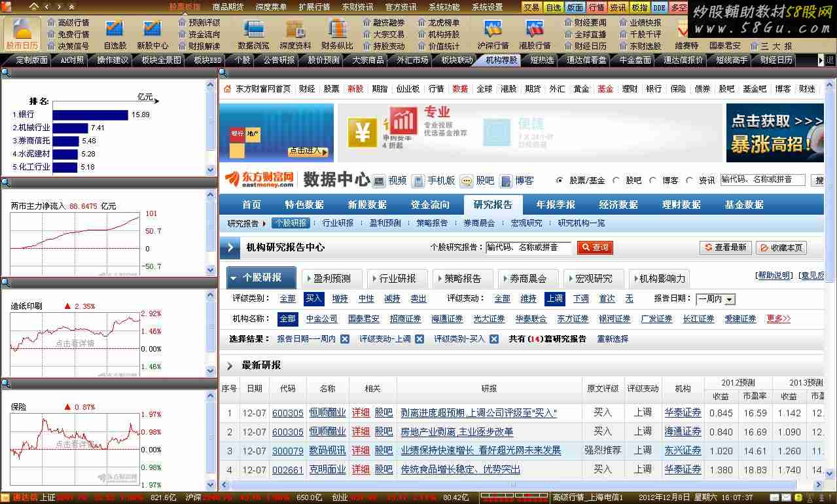Image resolution: width=837 pixels, height=504 pixels.
Task: Remove the 评级类别-买入 filter
Action: (494, 339)
